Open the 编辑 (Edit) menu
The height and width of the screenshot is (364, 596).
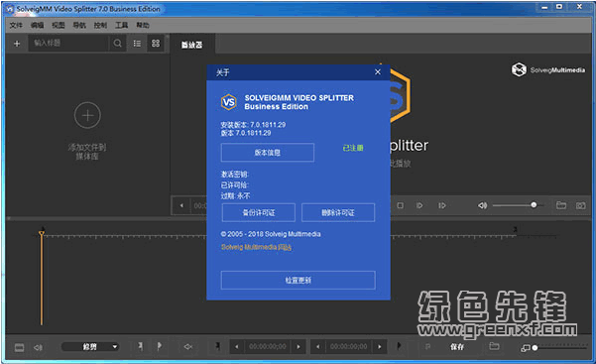pyautogui.click(x=38, y=25)
